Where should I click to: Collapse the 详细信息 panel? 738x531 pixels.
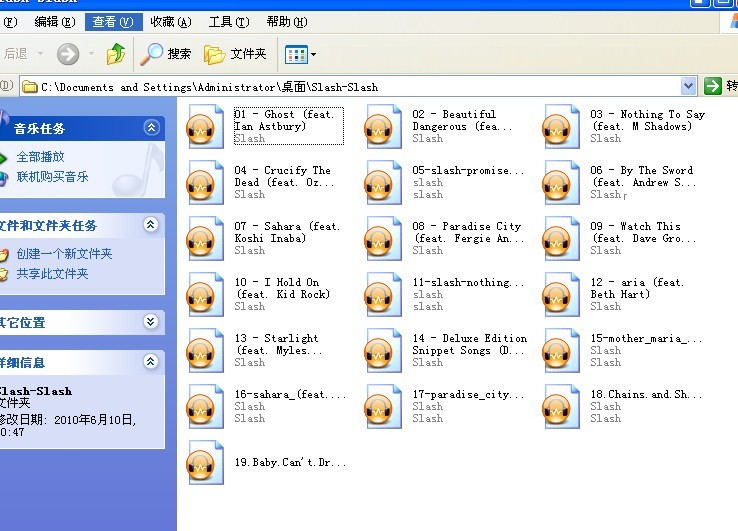151,361
